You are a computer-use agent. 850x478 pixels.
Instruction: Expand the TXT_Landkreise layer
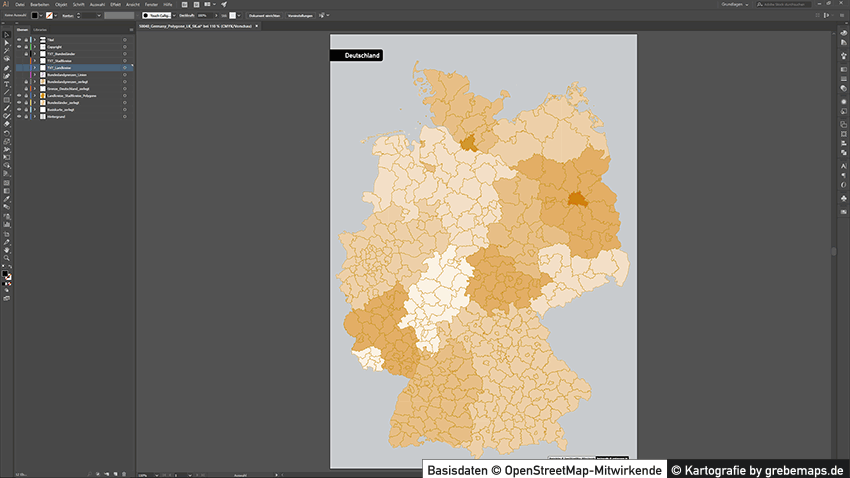[33, 67]
